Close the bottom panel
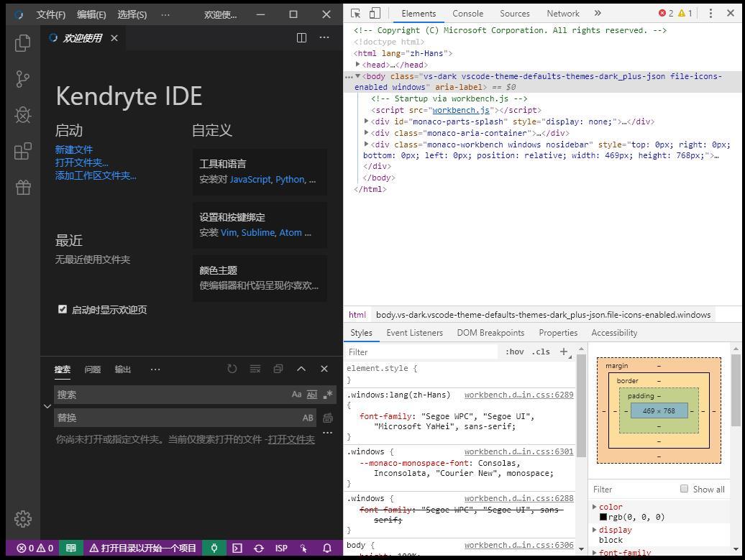The image size is (745, 560). click(324, 369)
